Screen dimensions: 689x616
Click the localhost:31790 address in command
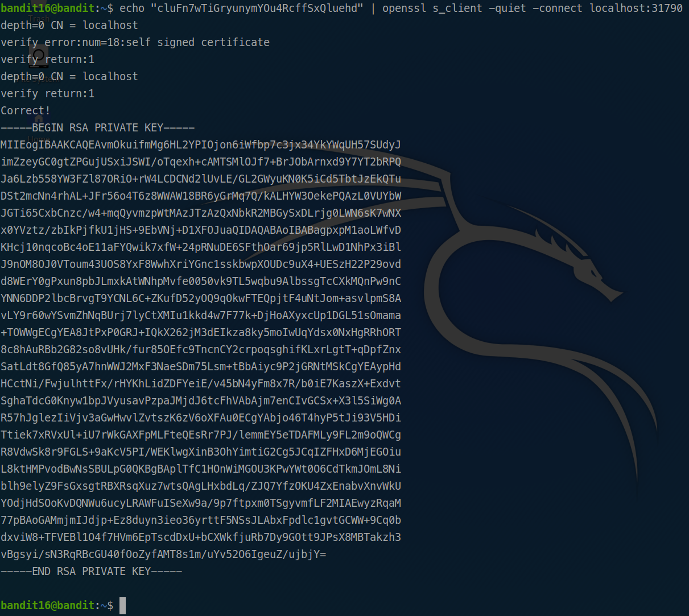tap(636, 8)
